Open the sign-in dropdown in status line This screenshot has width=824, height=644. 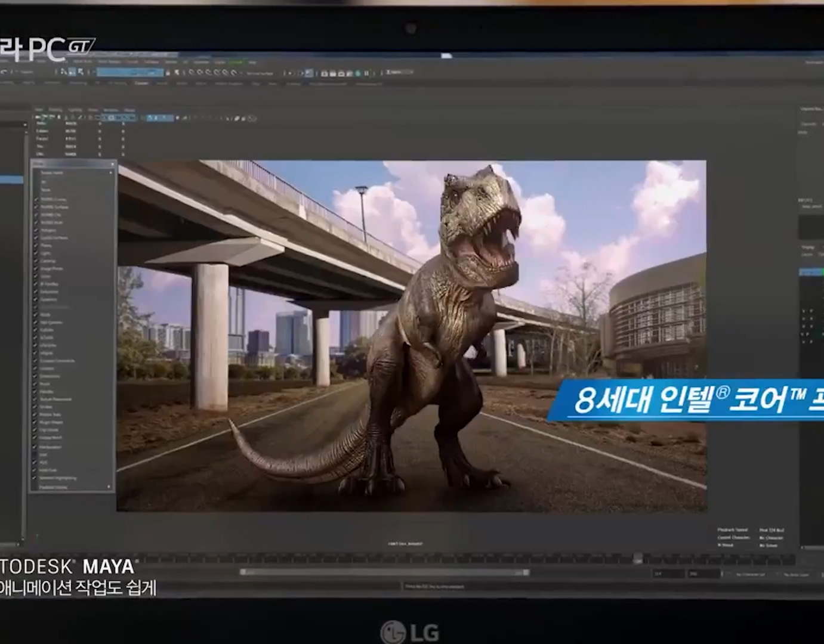pos(400,72)
